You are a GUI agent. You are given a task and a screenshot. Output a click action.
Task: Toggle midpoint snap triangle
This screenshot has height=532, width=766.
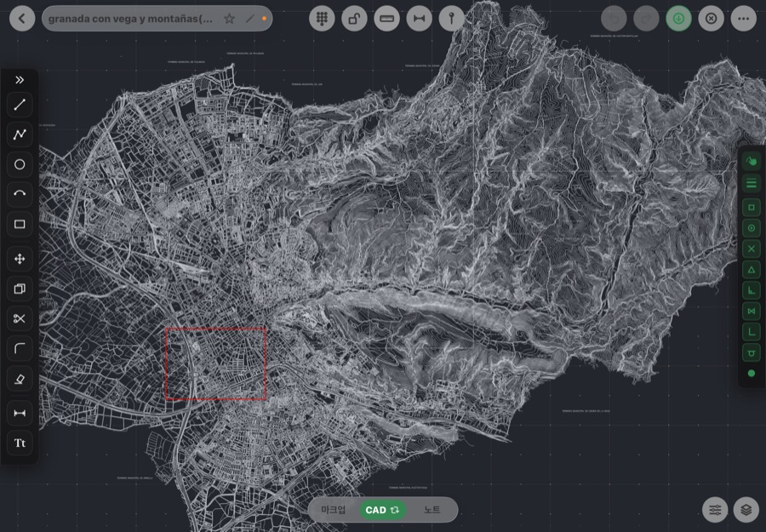tap(752, 269)
